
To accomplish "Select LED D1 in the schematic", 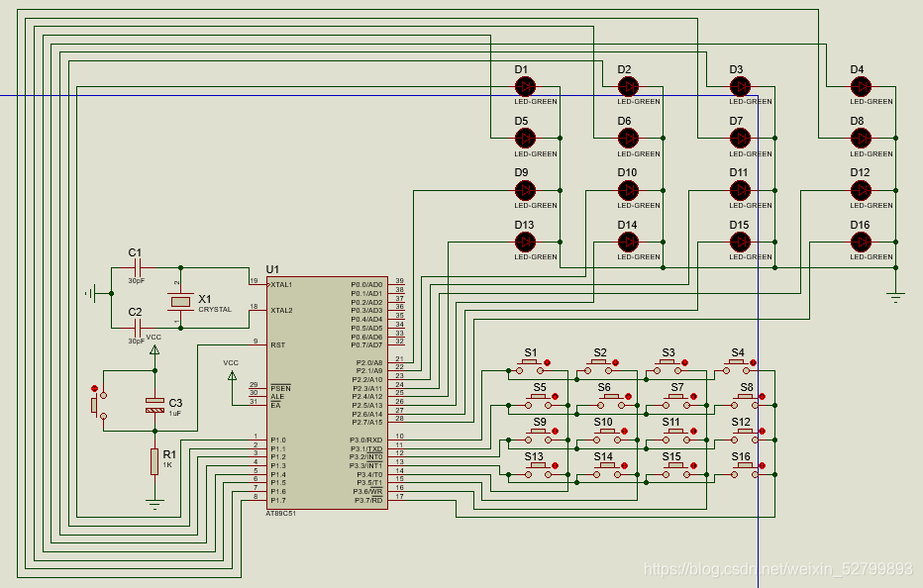I will coord(525,87).
